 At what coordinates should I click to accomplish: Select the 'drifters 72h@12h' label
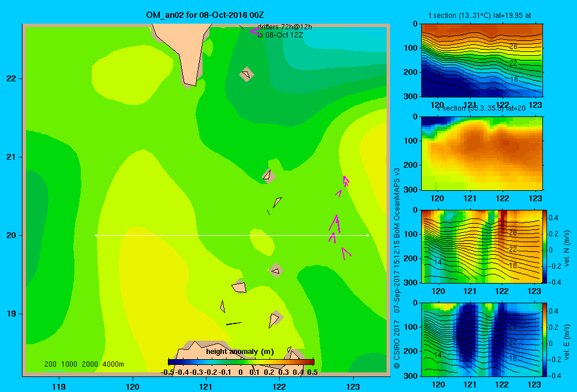[284, 27]
